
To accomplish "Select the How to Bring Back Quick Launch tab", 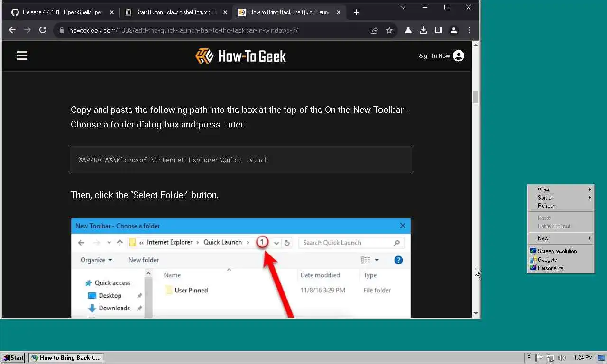I will [x=289, y=12].
